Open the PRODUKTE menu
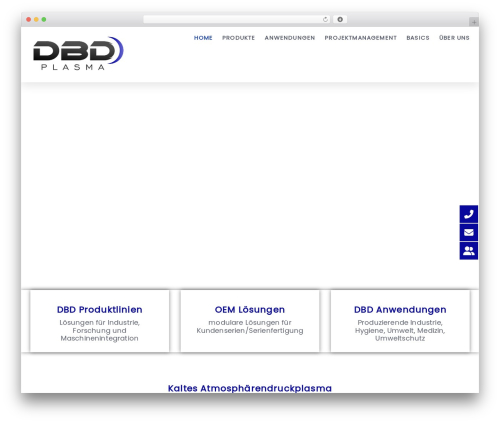Image resolution: width=500 pixels, height=423 pixels. tap(238, 38)
